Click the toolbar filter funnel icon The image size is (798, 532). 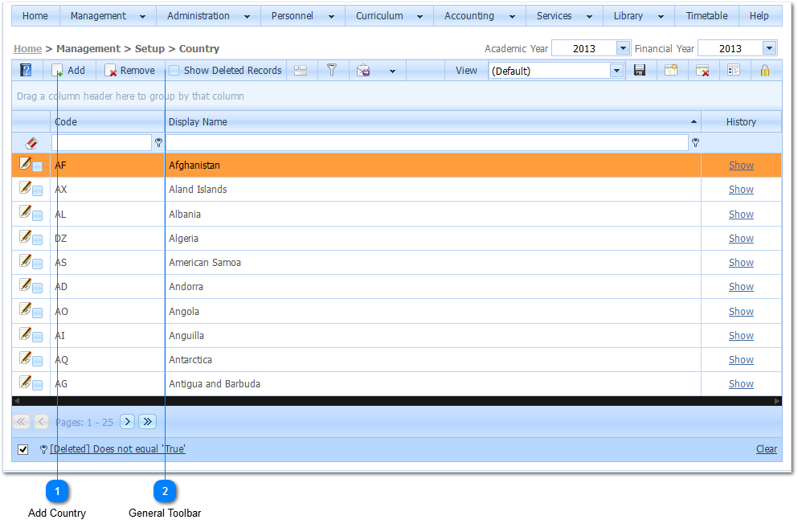click(x=331, y=71)
